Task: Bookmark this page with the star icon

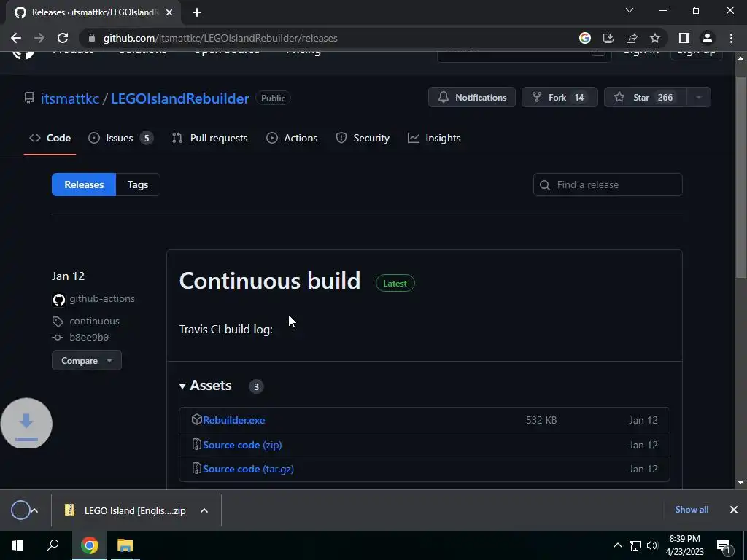Action: tap(655, 38)
